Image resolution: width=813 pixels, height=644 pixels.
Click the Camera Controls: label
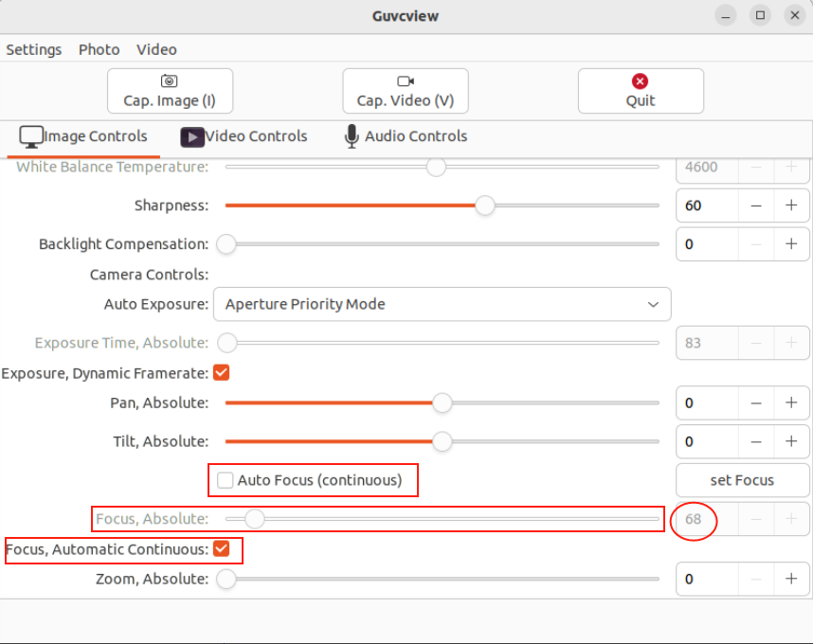[150, 275]
